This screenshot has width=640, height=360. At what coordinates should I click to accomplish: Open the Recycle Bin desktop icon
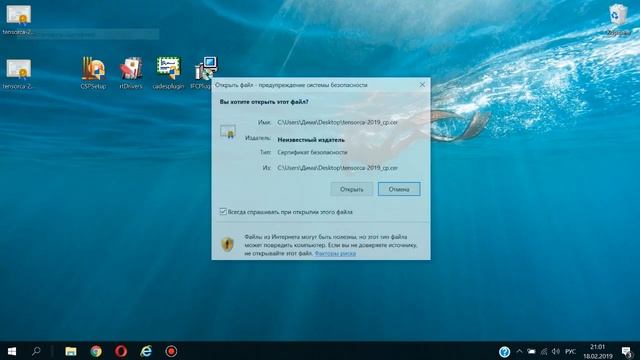click(618, 19)
